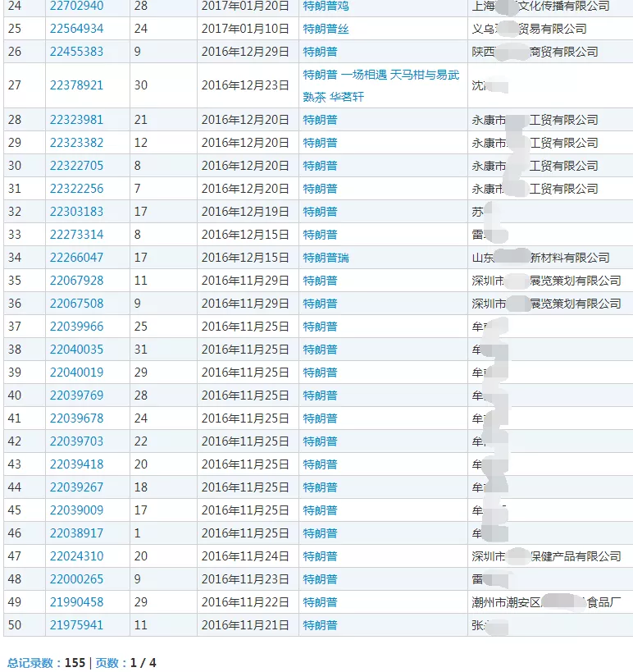The width and height of the screenshot is (633, 672).
Task: Open registration number 21975941 link
Action: [x=76, y=625]
